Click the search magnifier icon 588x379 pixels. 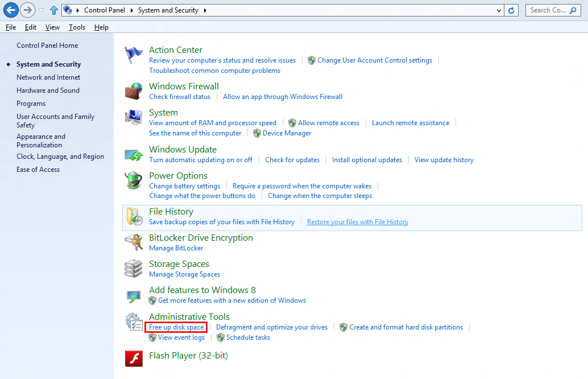[573, 10]
